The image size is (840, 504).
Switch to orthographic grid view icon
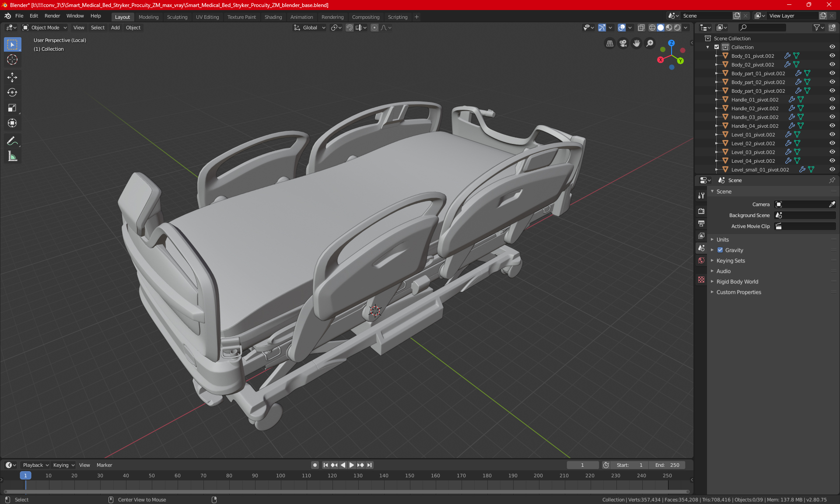click(x=609, y=43)
